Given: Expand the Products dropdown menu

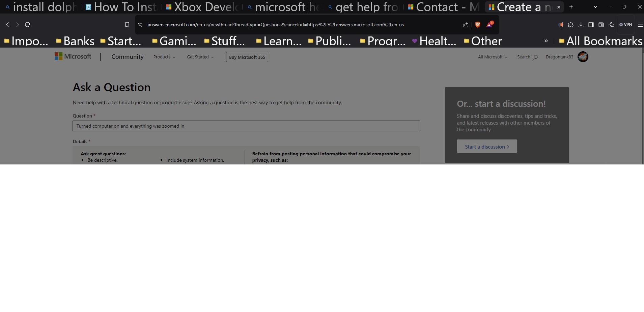Looking at the screenshot, I should 164,57.
